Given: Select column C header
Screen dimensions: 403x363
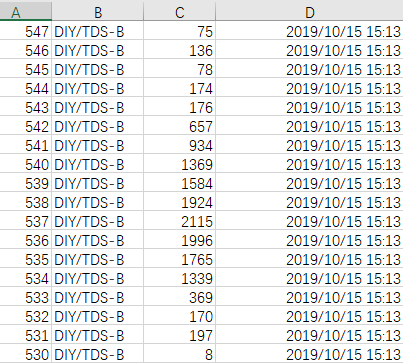Looking at the screenshot, I should click(179, 12).
